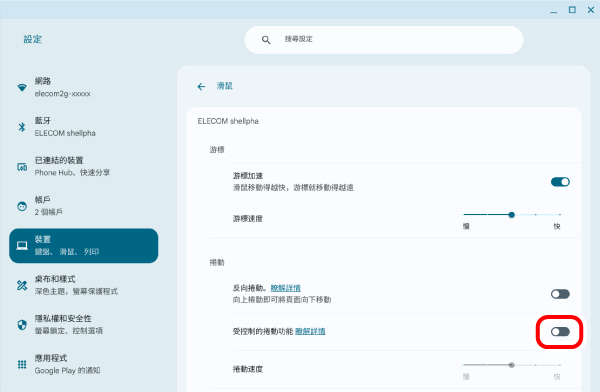Maximize the settings window
Viewport: 600px width, 392px height.
point(572,10)
